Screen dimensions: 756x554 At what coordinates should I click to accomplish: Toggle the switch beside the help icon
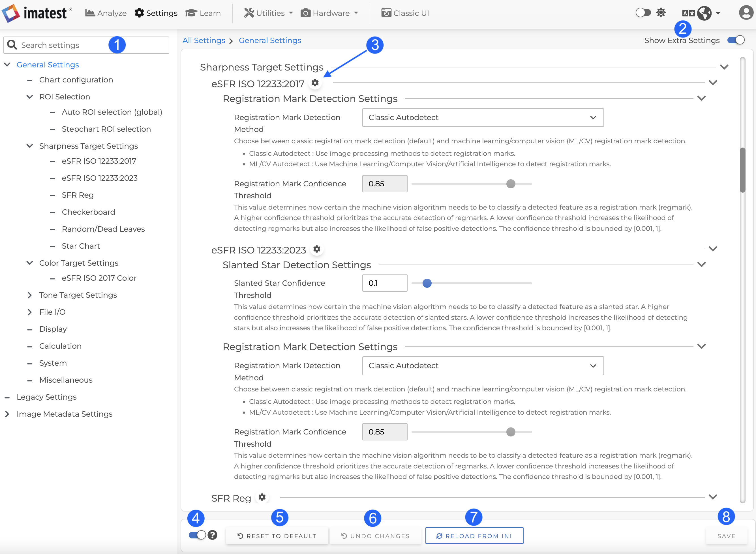pos(197,535)
